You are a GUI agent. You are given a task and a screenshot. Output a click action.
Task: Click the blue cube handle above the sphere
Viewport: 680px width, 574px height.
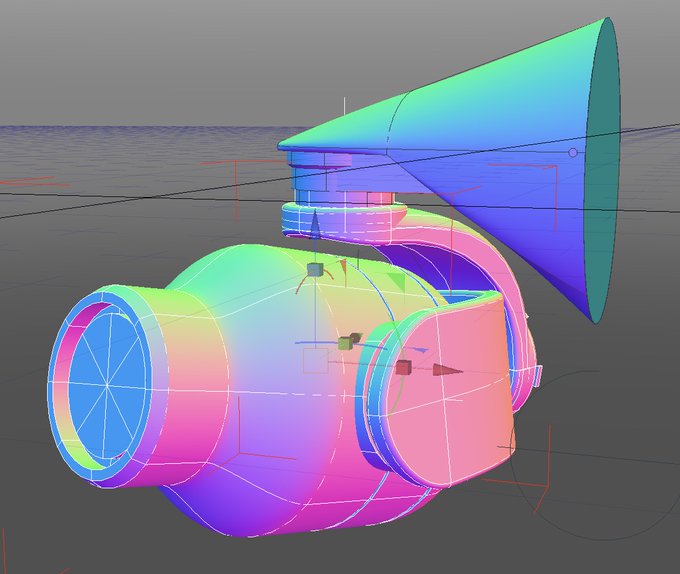pyautogui.click(x=315, y=270)
